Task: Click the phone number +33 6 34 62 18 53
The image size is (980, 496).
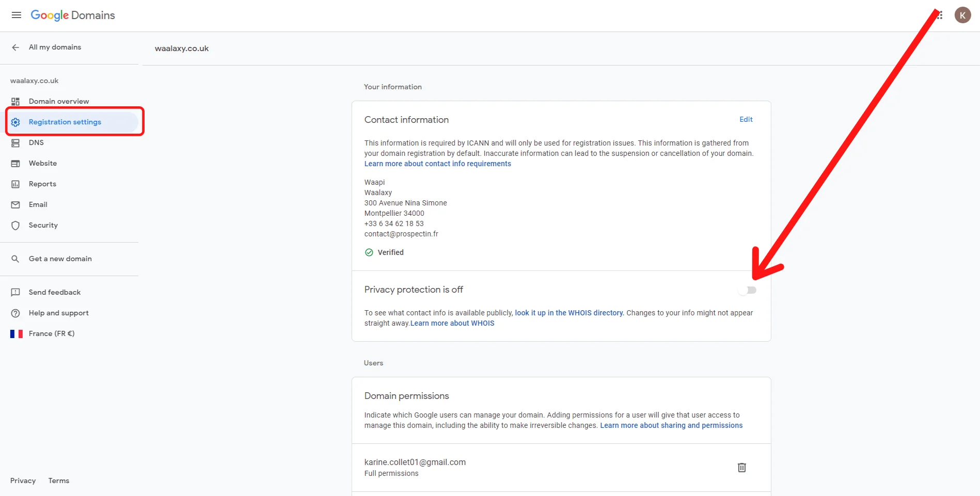Action: [394, 223]
